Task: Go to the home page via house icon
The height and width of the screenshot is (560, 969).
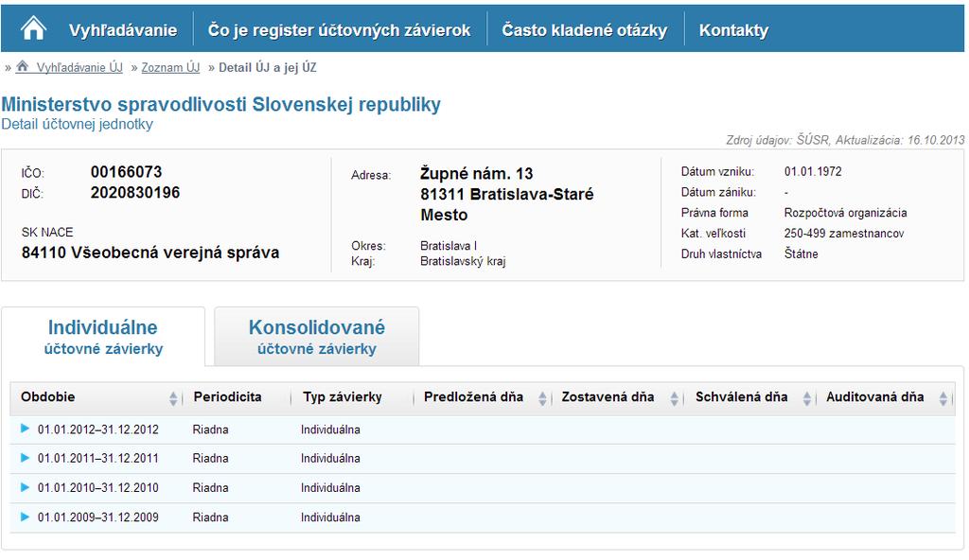Action: pos(33,28)
